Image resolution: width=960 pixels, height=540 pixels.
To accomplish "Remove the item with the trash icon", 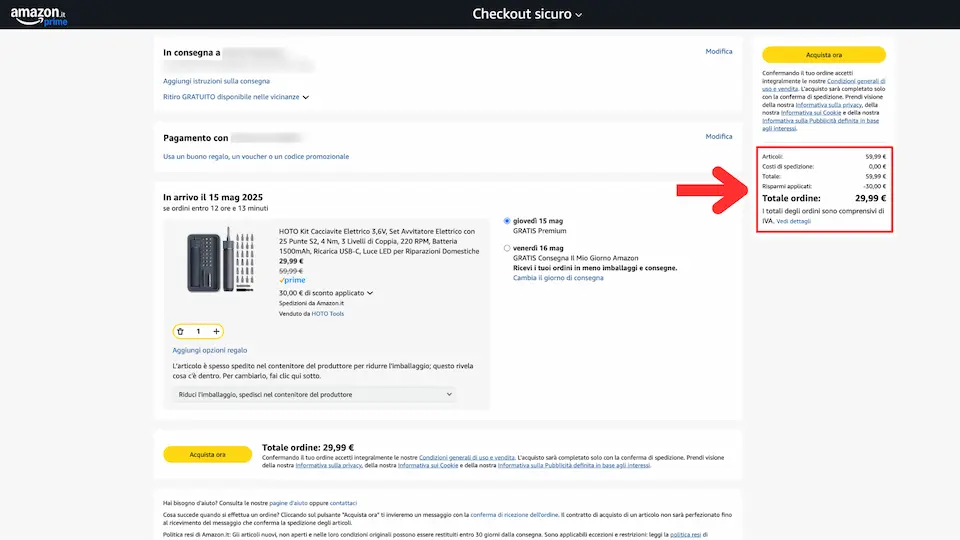I will [180, 331].
